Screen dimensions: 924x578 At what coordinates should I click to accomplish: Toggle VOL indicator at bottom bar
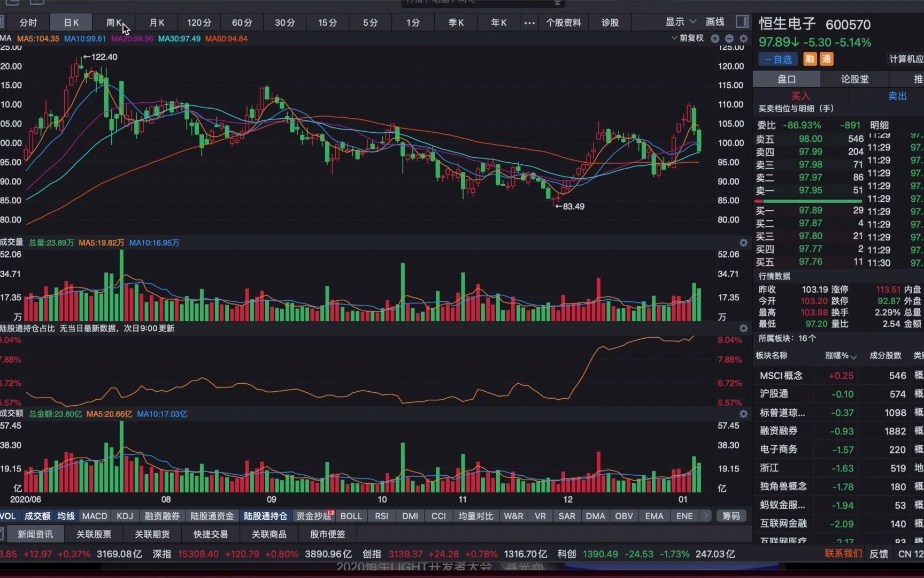9,516
